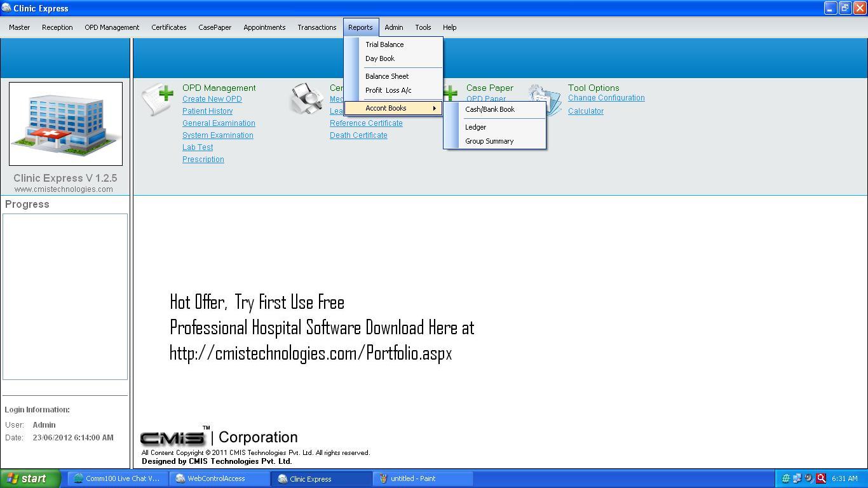Click the hospital building thumbnail image
This screenshot has height=488, width=868.
(x=65, y=124)
